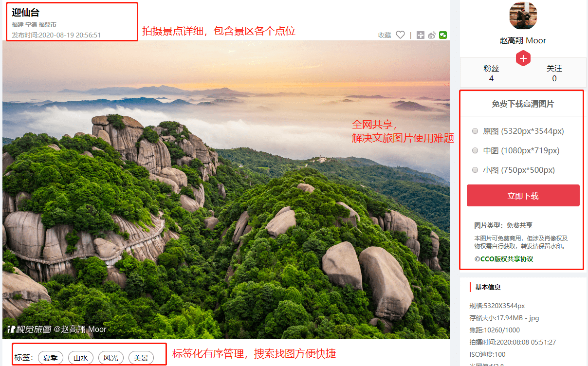Favorite the photo with the heart icon
Screen dimensions: 588x366
[x=400, y=35]
